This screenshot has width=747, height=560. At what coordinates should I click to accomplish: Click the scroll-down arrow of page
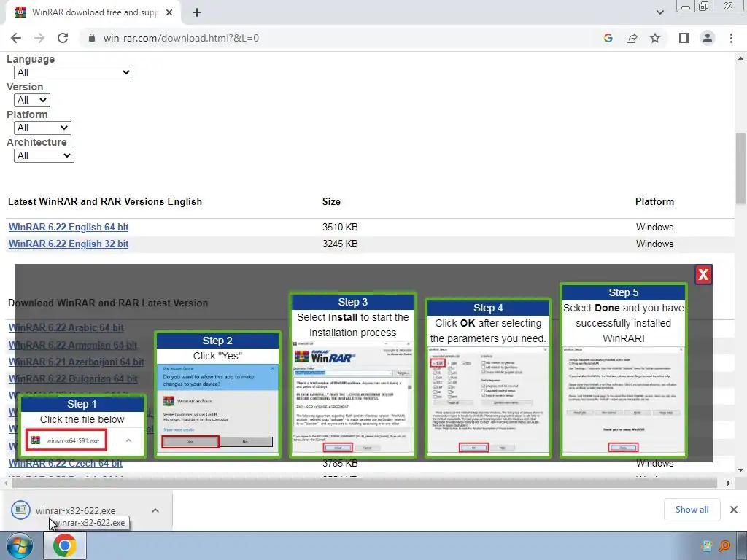[741, 470]
